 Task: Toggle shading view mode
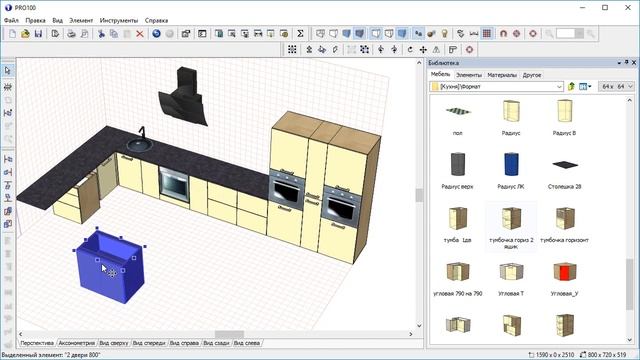coord(402,34)
